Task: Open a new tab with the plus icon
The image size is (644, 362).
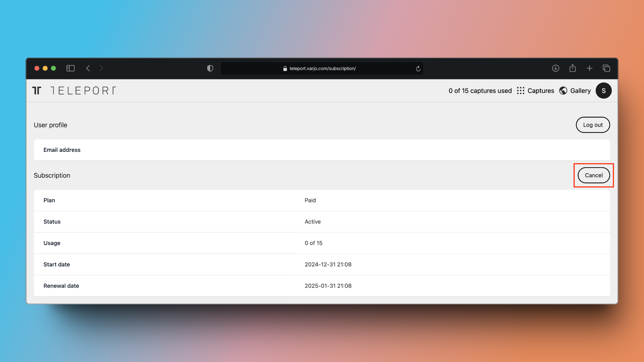Action: [589, 68]
